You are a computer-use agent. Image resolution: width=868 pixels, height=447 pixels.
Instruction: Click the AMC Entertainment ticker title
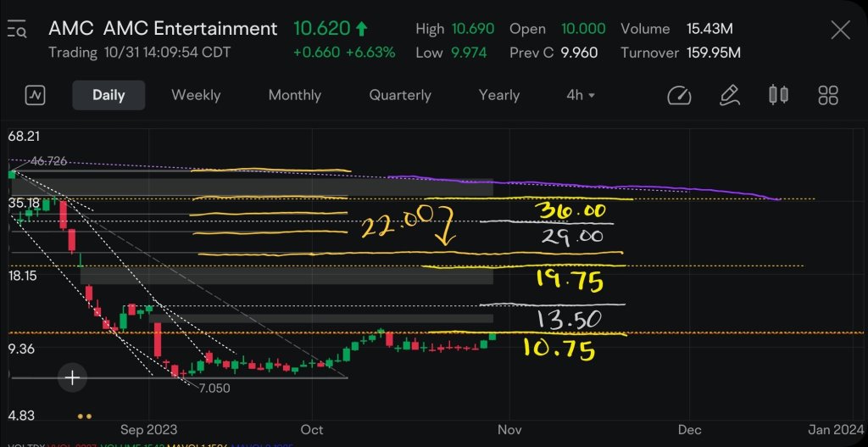click(163, 28)
